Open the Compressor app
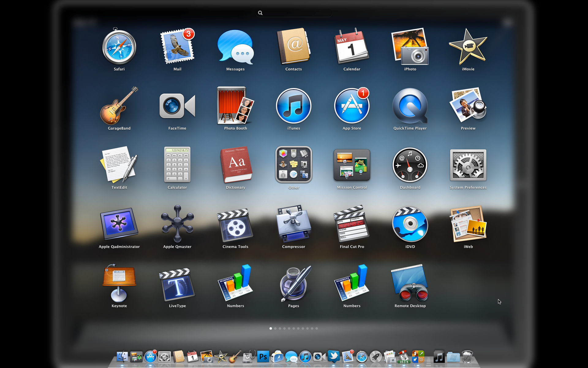Image resolution: width=588 pixels, height=368 pixels. click(x=294, y=224)
